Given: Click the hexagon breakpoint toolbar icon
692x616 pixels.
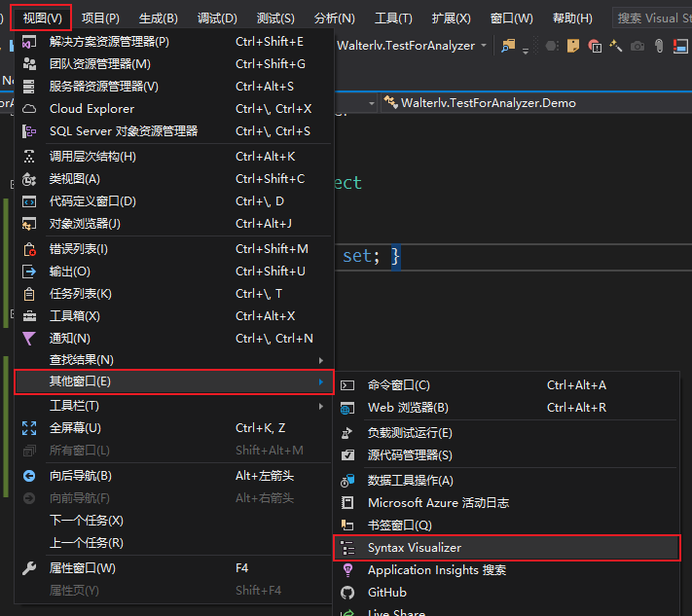Looking at the screenshot, I should point(552,46).
